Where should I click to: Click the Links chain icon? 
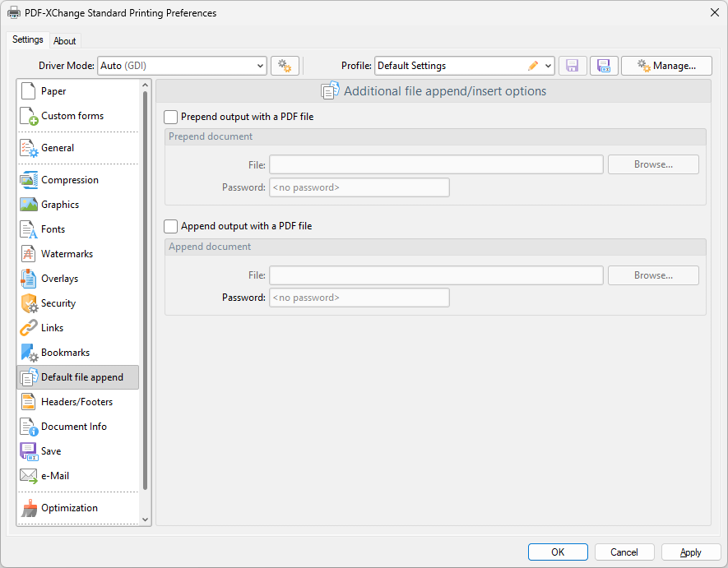click(x=28, y=328)
